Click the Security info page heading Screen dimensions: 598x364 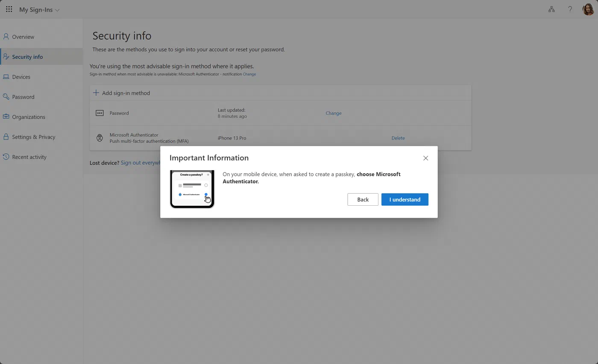[x=122, y=36]
